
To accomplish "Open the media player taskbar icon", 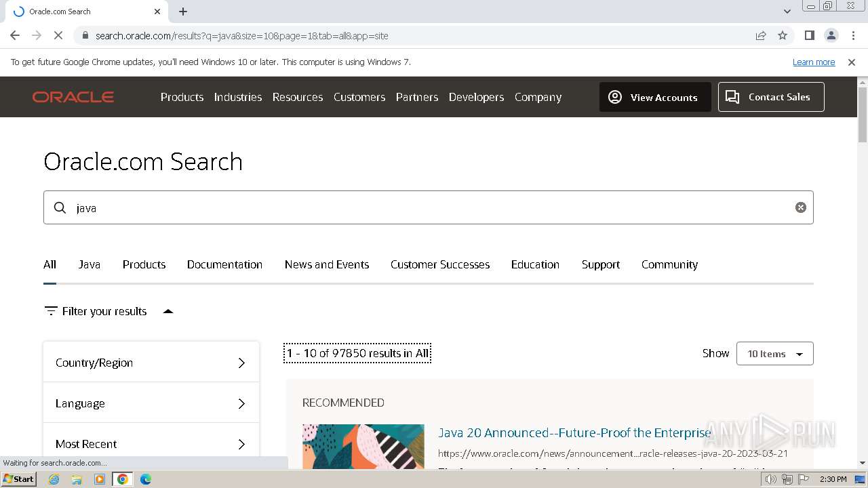I will coord(100,479).
